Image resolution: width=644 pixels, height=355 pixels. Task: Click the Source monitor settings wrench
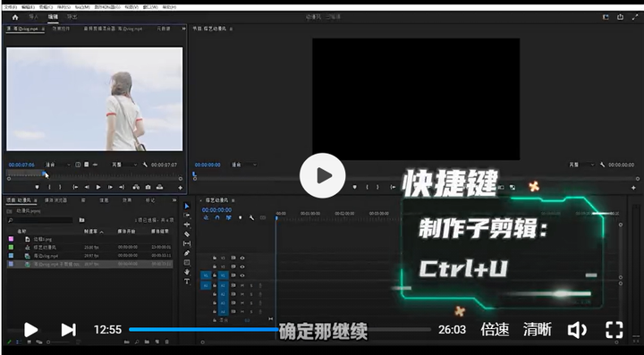click(x=145, y=165)
